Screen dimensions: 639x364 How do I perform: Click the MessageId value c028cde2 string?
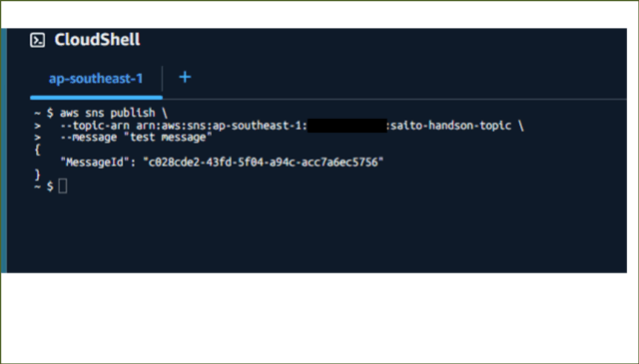click(x=264, y=163)
